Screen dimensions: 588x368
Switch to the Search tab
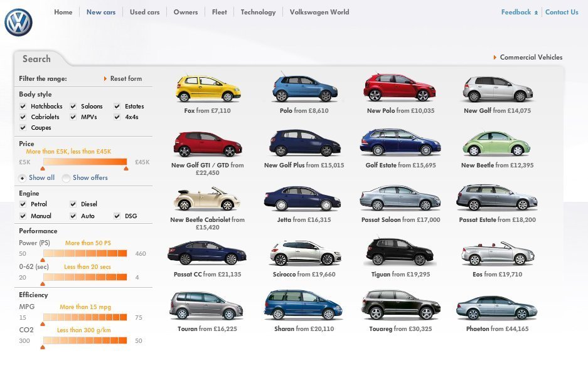(x=36, y=58)
